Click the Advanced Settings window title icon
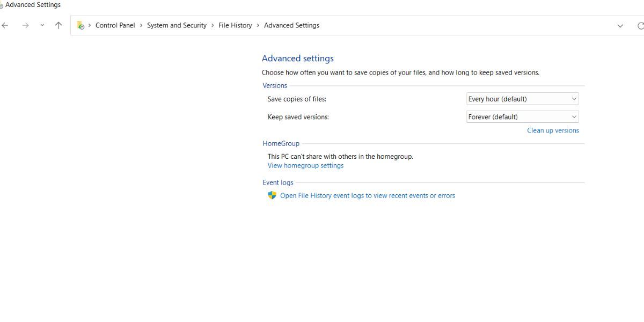The height and width of the screenshot is (322, 644). 2,5
